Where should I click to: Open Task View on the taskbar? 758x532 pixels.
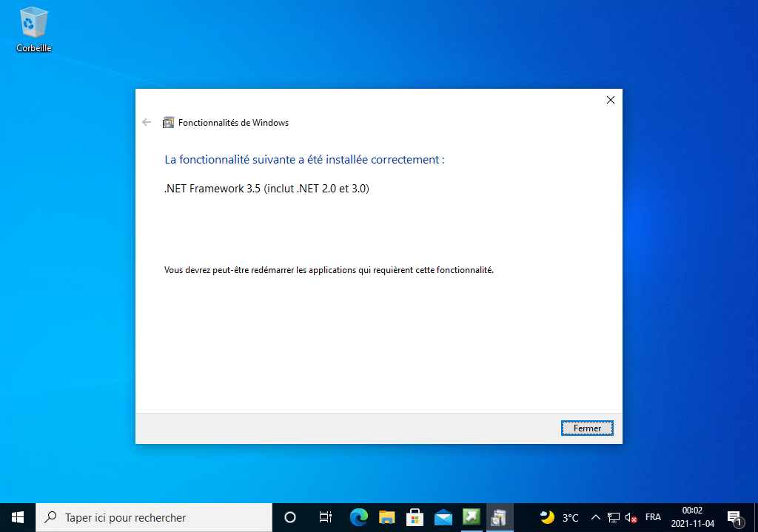click(325, 517)
